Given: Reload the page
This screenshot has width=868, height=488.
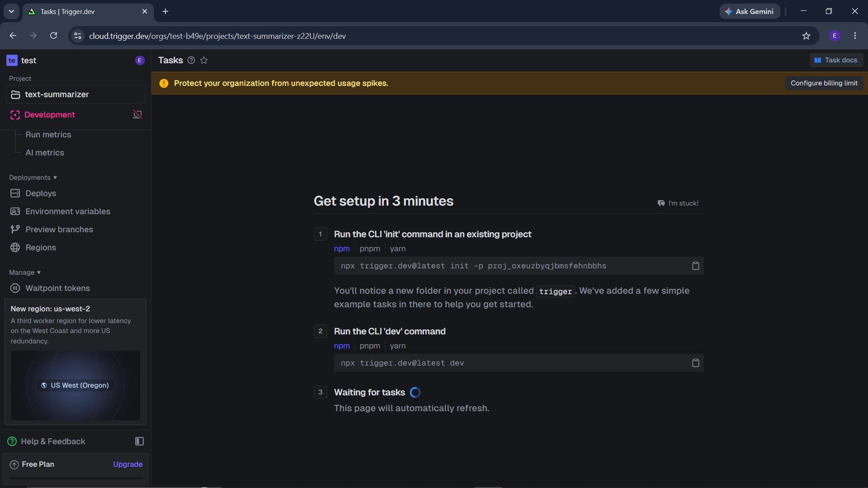Looking at the screenshot, I should coord(53,36).
